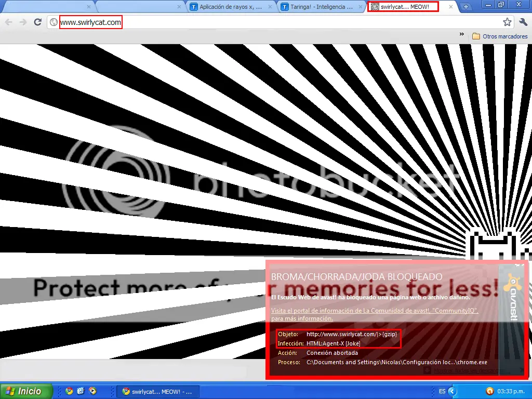Open the ES language indicator
This screenshot has width=532, height=399.
pos(442,391)
